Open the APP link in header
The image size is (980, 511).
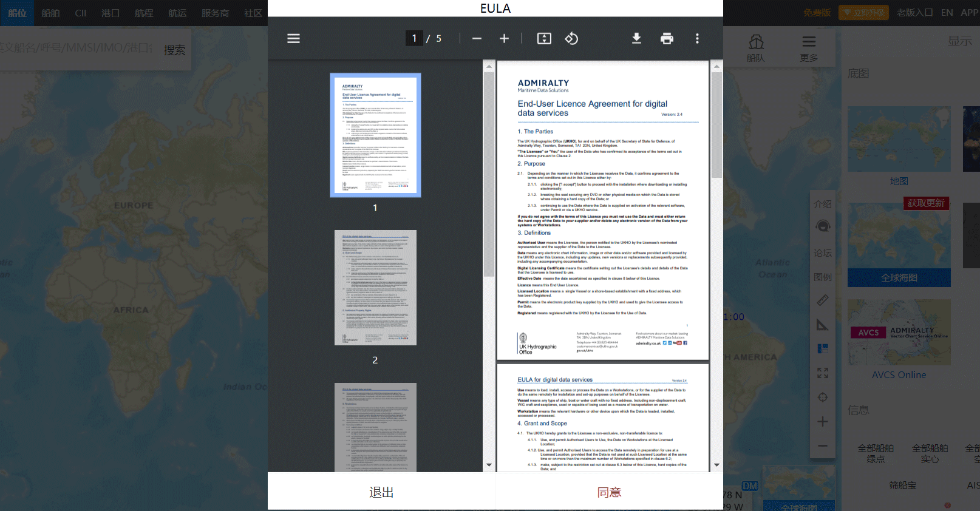point(970,13)
